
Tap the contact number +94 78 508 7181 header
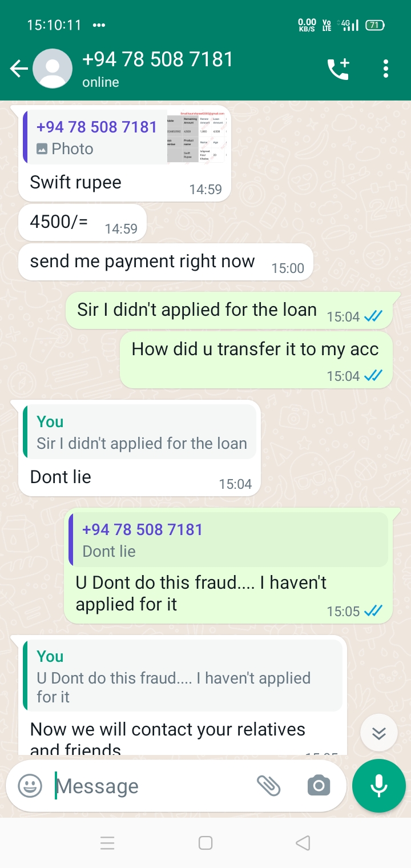[158, 60]
